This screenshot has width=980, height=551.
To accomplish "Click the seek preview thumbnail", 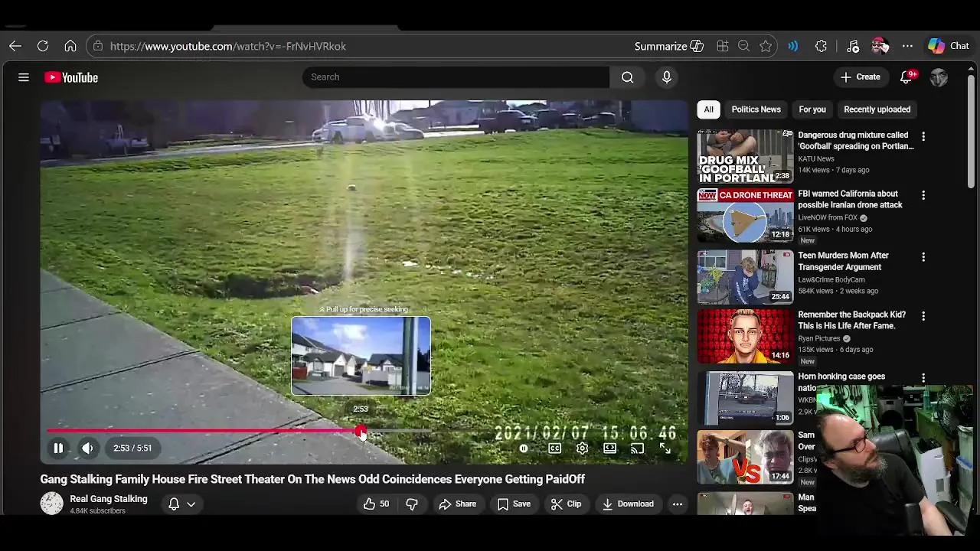I will [x=361, y=356].
